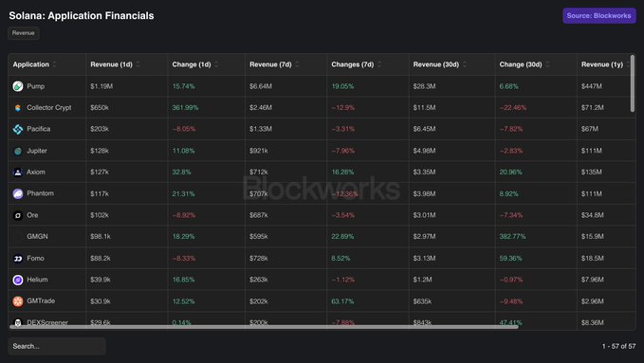Sort by the Application column arrows
Screen dimensions: 644x363
coord(55,64)
